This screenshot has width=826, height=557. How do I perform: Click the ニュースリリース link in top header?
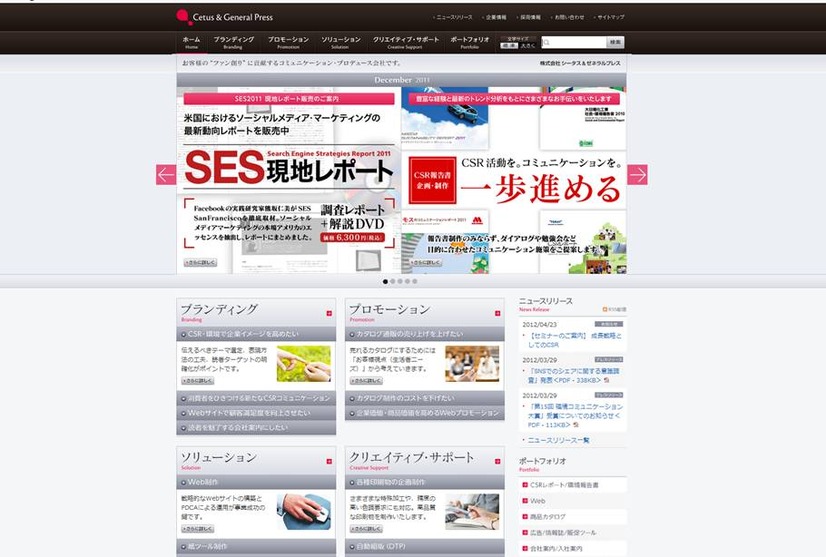pyautogui.click(x=454, y=17)
